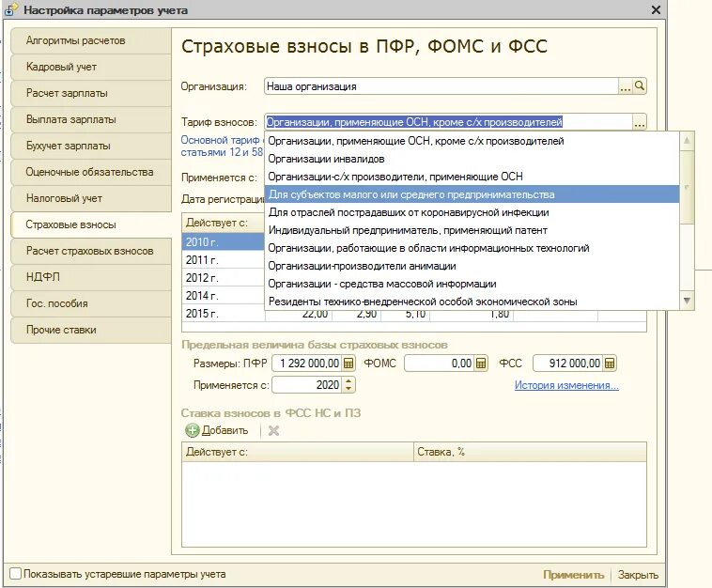The image size is (712, 588).
Task: Switch to Кадровый учет tab
Action: coord(91,68)
